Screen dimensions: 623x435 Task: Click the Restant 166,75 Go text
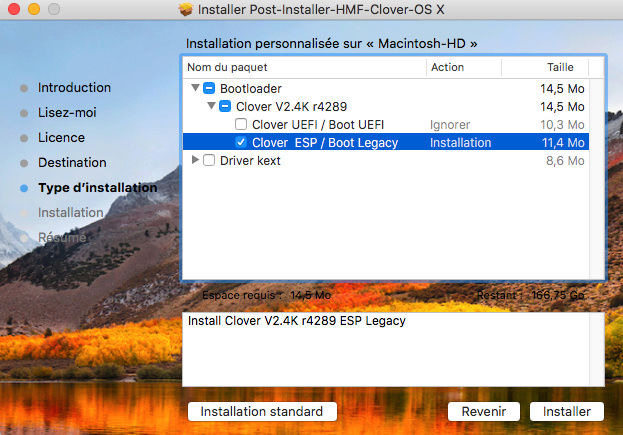530,295
